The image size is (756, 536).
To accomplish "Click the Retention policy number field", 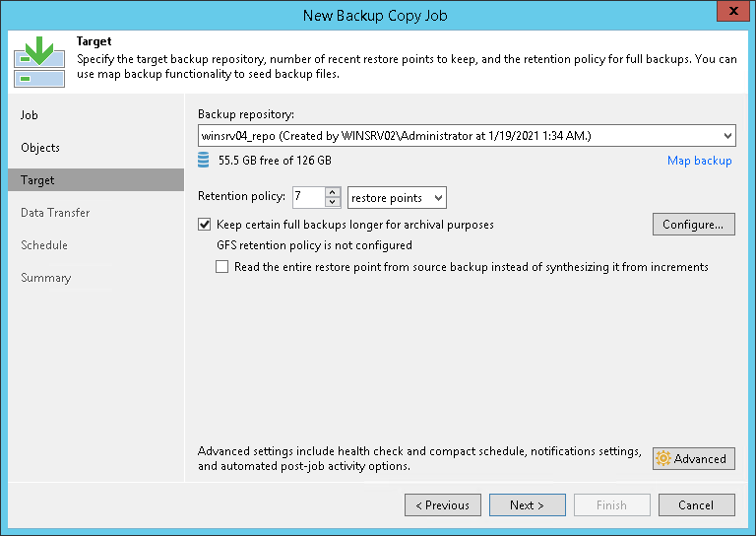I will point(307,198).
